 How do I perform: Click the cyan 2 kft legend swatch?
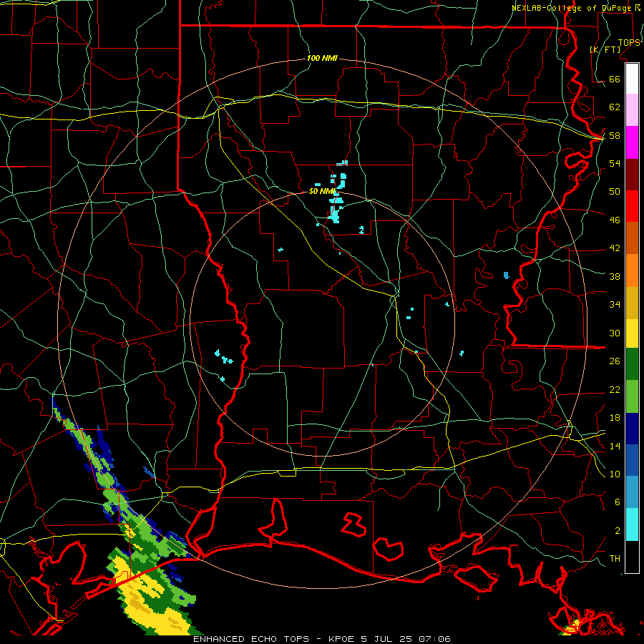pos(632,525)
